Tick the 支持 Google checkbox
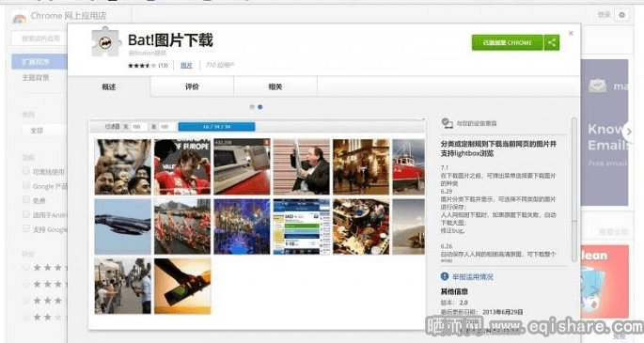 (x=26, y=228)
